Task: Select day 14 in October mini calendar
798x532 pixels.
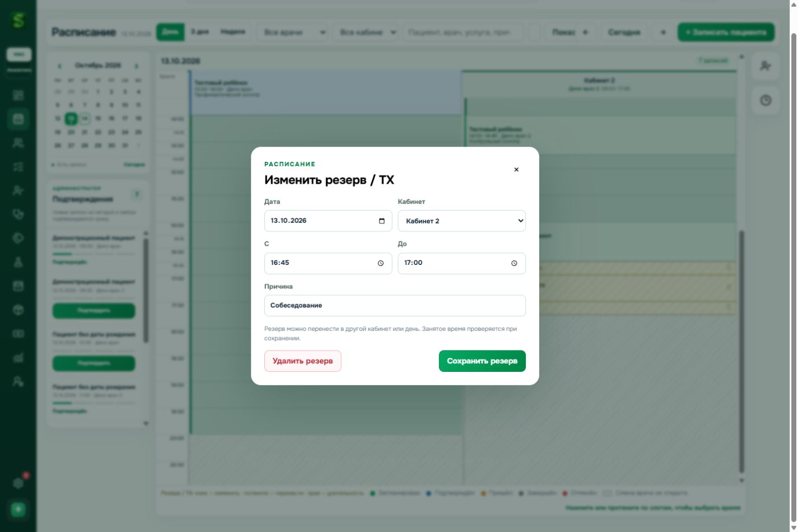Action: pyautogui.click(x=85, y=119)
